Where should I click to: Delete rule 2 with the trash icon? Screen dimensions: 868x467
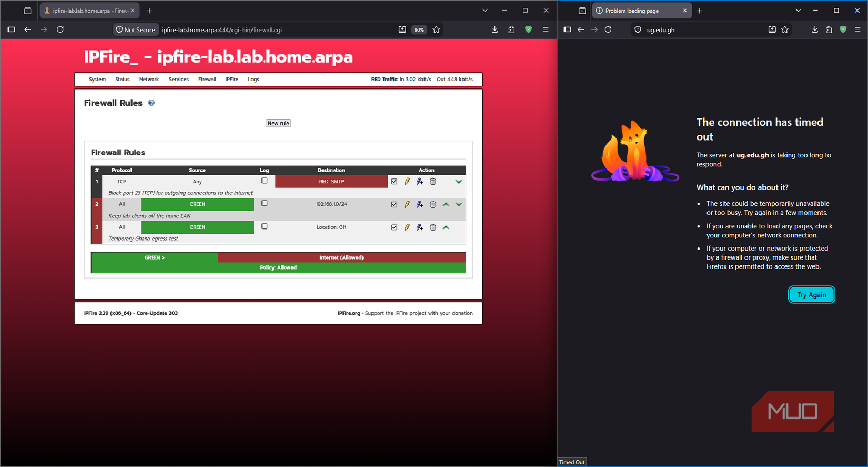pos(433,204)
